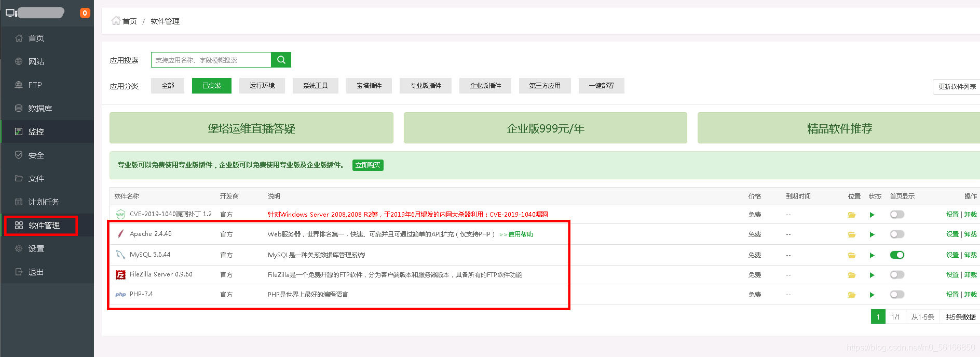
Task: Click 设置 for PHP-7.4
Action: [952, 295]
